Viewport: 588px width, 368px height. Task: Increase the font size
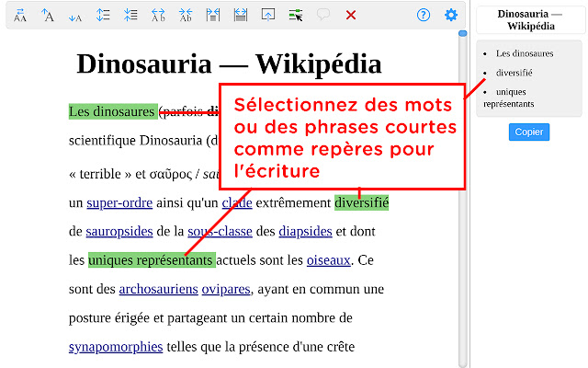(x=48, y=16)
